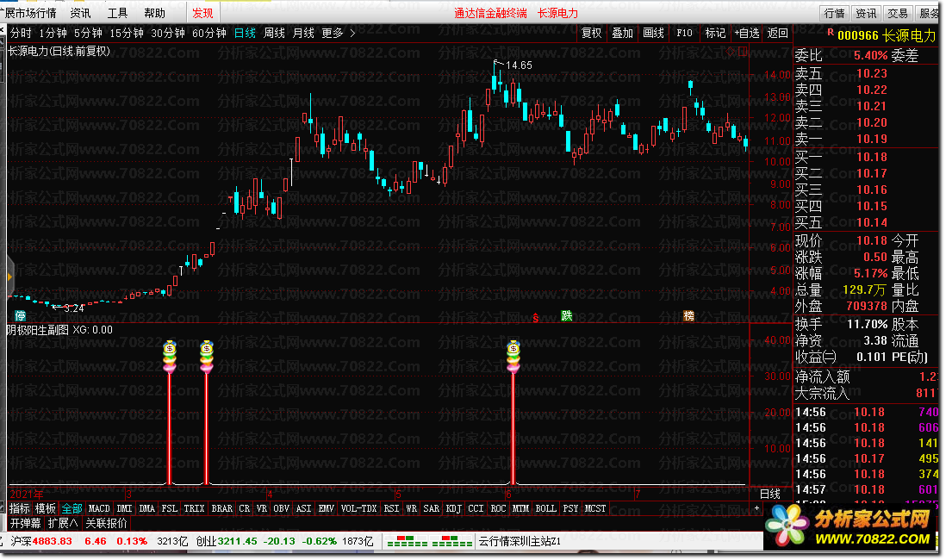This screenshot has width=946, height=560.
Task: Click the green 跌 marker icon
Action: pos(566,315)
